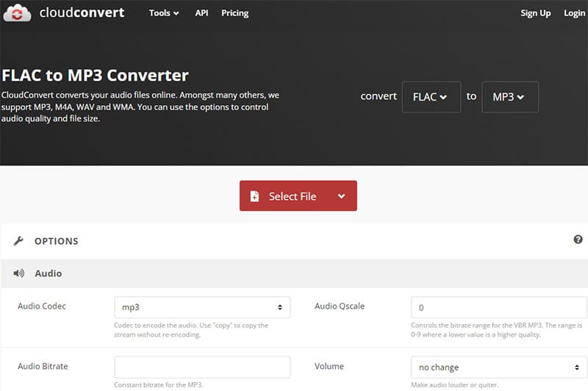This screenshot has height=391, width=588.
Task: Click the 'Constant bitrate for the MP3.' hint
Action: (x=158, y=384)
